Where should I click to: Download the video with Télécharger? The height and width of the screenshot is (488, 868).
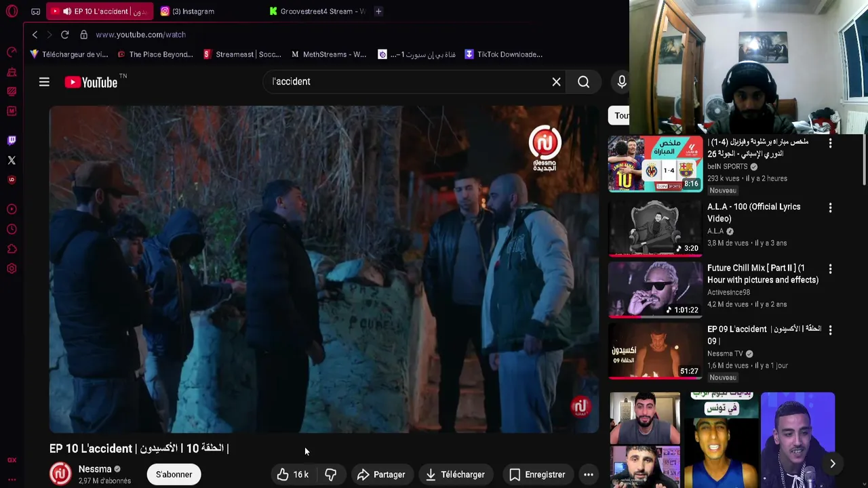[x=455, y=474]
